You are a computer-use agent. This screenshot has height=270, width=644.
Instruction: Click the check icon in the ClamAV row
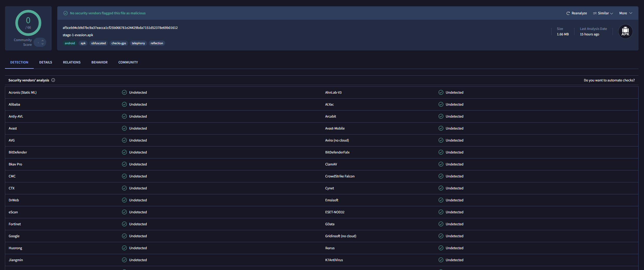pyautogui.click(x=441, y=164)
